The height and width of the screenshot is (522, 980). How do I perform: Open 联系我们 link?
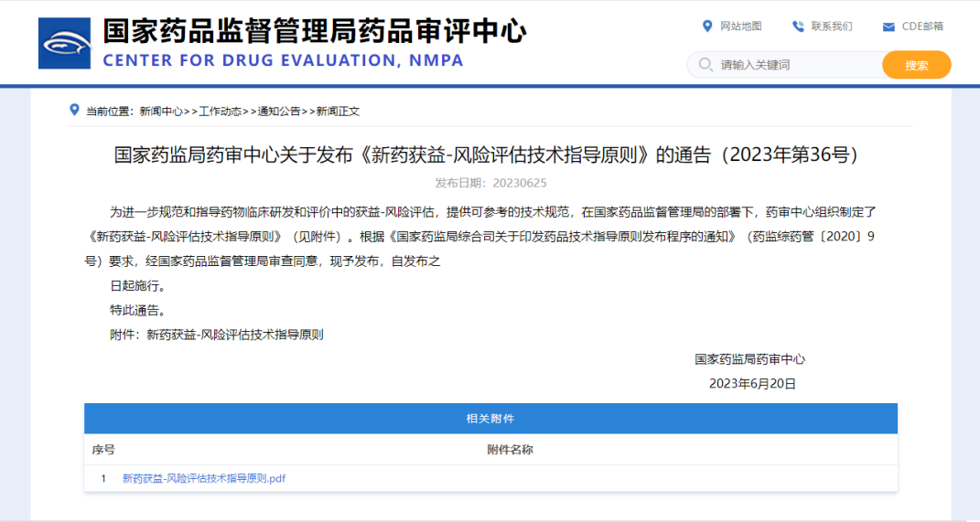pos(831,27)
